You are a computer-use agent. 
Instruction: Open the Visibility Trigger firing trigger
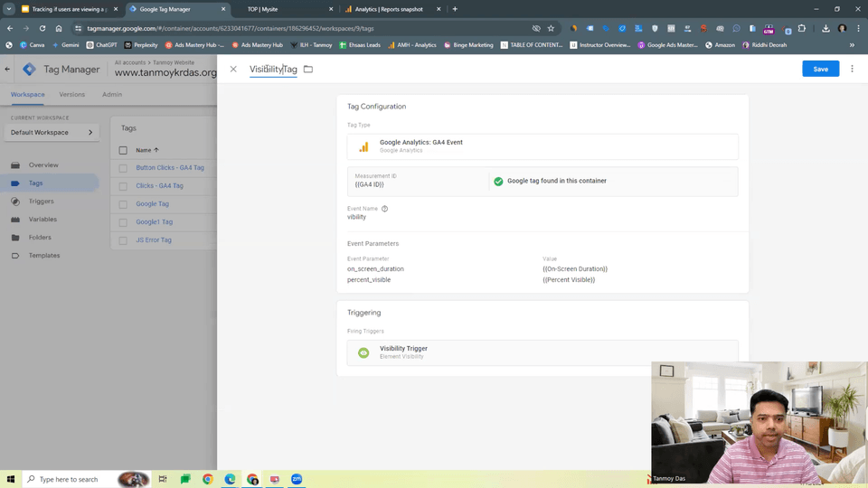pos(542,352)
